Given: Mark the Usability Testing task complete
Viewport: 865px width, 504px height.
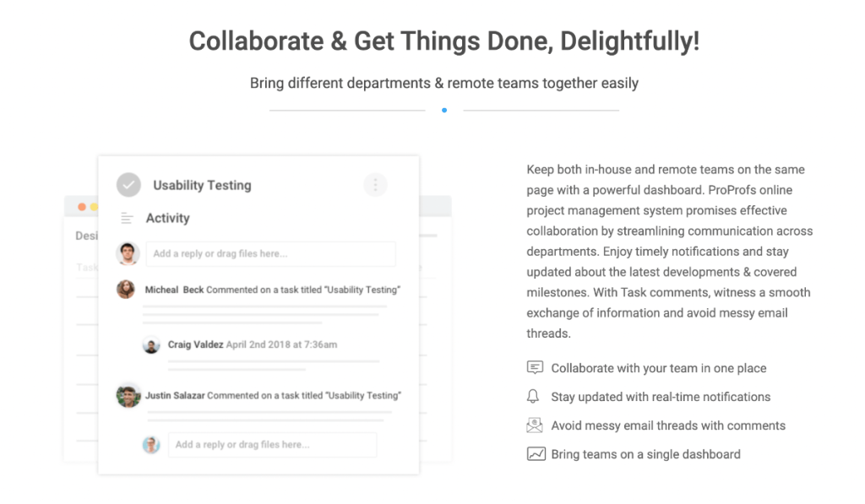Looking at the screenshot, I should click(x=128, y=184).
